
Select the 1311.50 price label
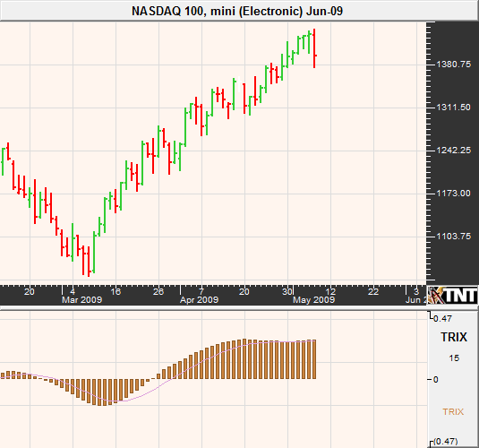point(453,108)
